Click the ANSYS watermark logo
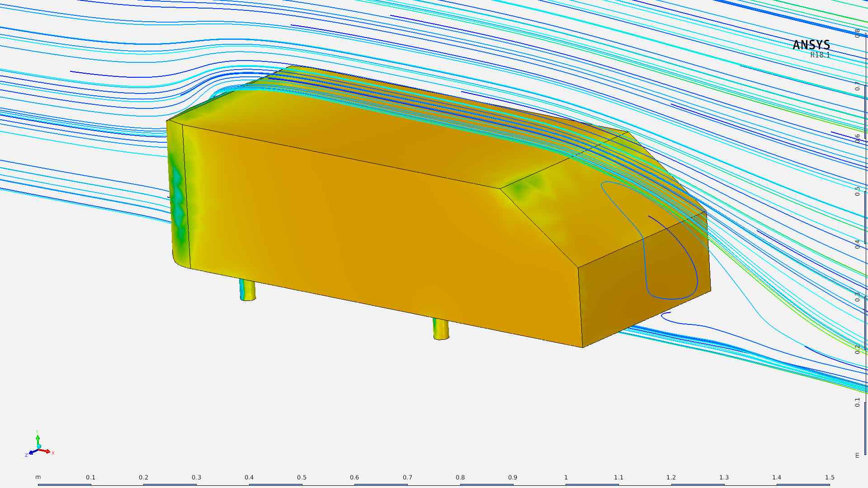The height and width of the screenshot is (488, 868). [x=812, y=45]
